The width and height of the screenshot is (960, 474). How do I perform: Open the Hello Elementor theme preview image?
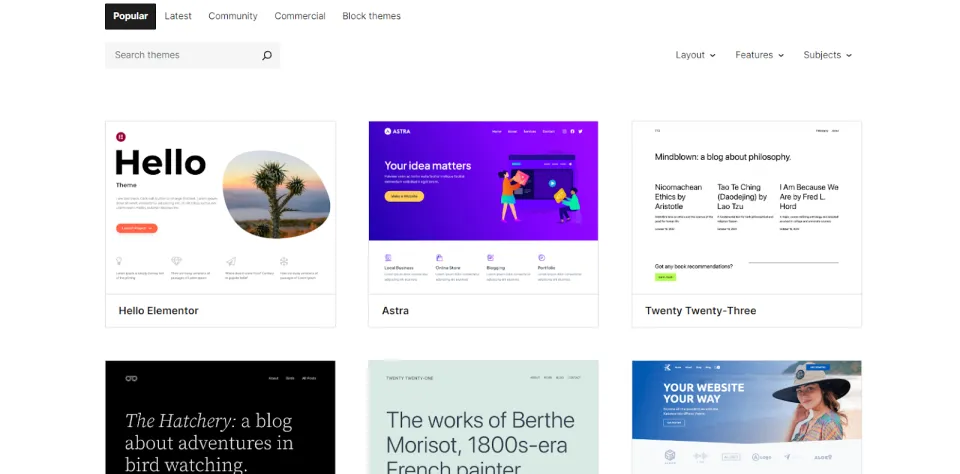(x=220, y=208)
